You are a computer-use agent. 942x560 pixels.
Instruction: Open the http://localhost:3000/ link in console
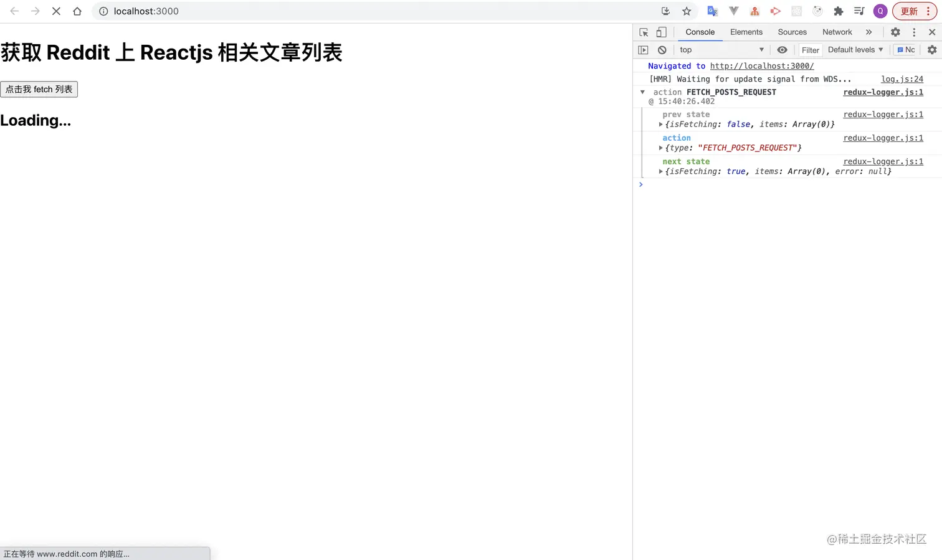(x=761, y=66)
